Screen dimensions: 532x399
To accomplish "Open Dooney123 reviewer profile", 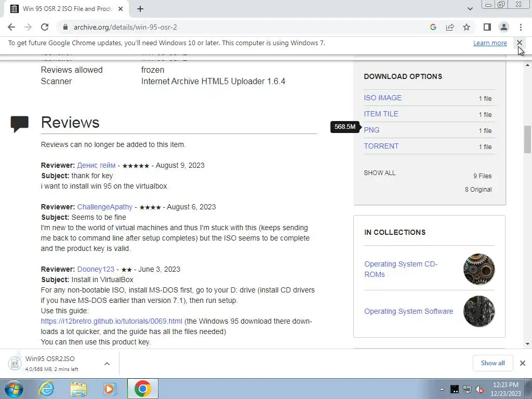I will pos(96,270).
